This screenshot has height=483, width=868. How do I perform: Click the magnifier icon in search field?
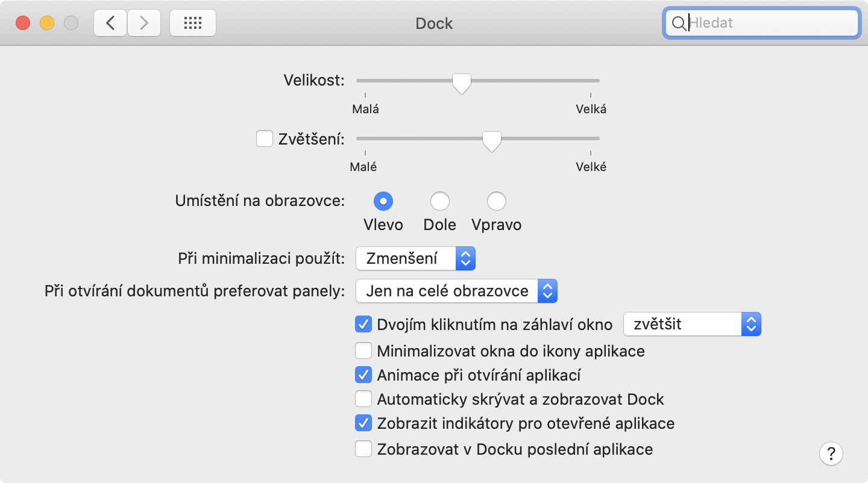[x=678, y=23]
